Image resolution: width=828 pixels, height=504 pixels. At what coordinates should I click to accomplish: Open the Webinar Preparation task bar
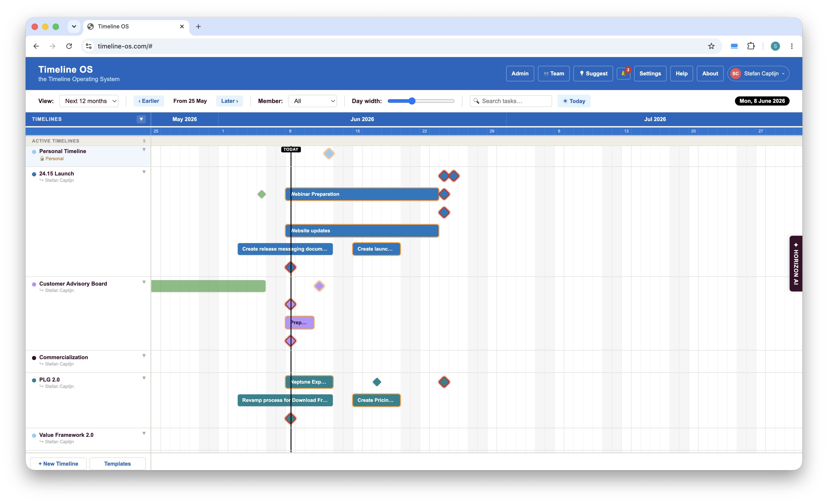[x=362, y=194]
